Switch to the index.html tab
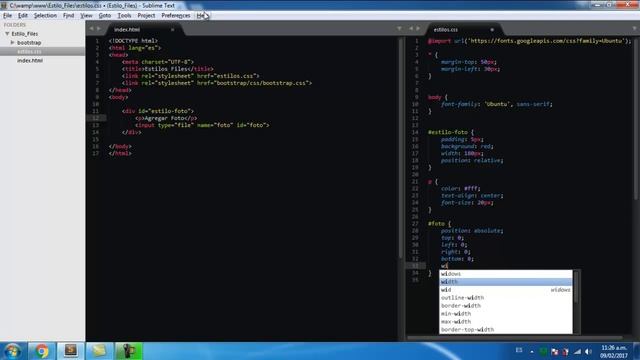The width and height of the screenshot is (640, 360). coord(127,29)
